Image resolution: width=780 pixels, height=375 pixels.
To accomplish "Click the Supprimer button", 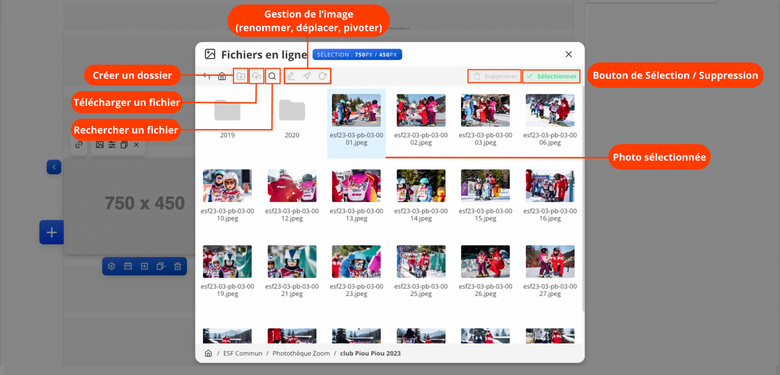I will pos(494,77).
